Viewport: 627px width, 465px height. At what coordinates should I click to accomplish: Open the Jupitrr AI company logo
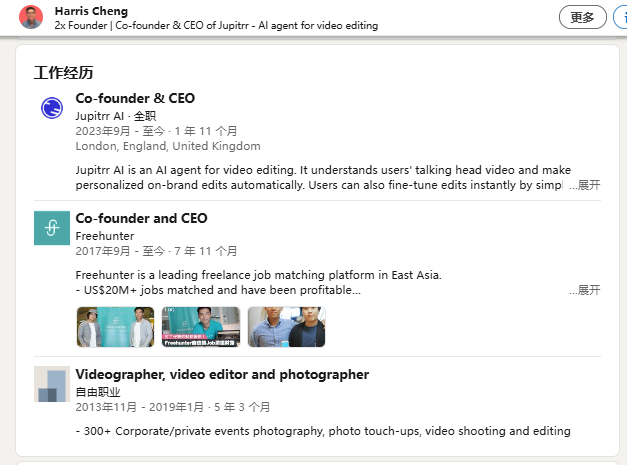coord(52,108)
